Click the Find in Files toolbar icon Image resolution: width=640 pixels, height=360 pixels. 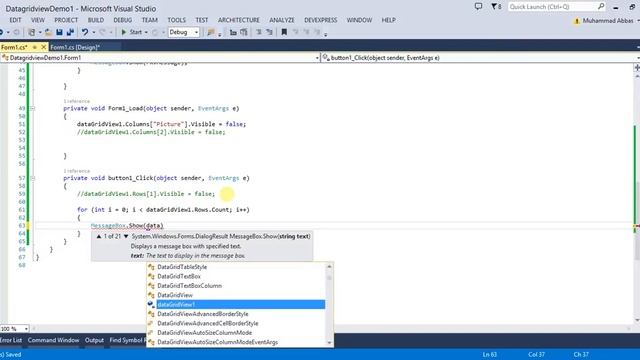click(211, 32)
